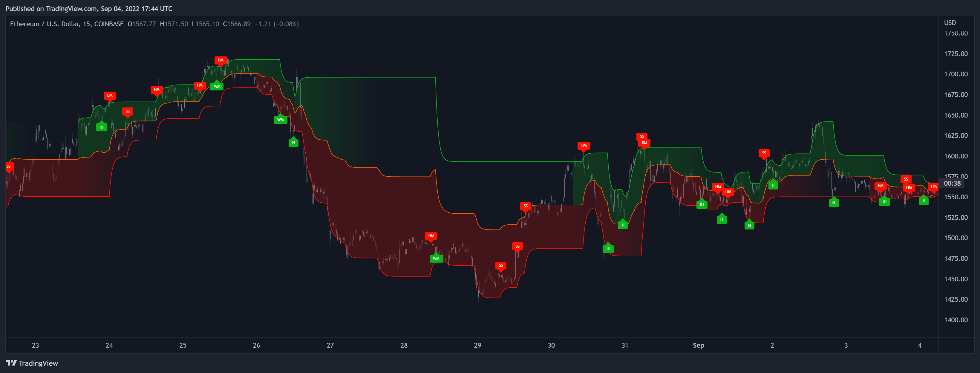
Task: Select SS marker on September 3 near 1572
Action: point(906,179)
